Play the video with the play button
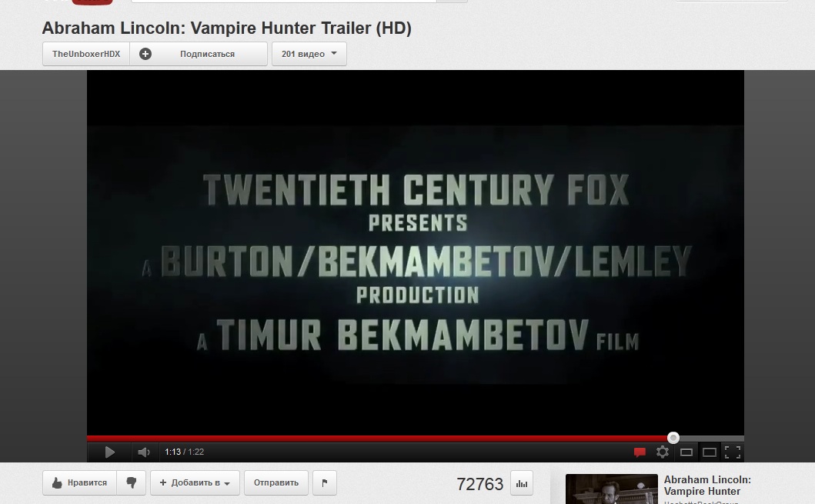This screenshot has height=504, width=815. pyautogui.click(x=110, y=452)
